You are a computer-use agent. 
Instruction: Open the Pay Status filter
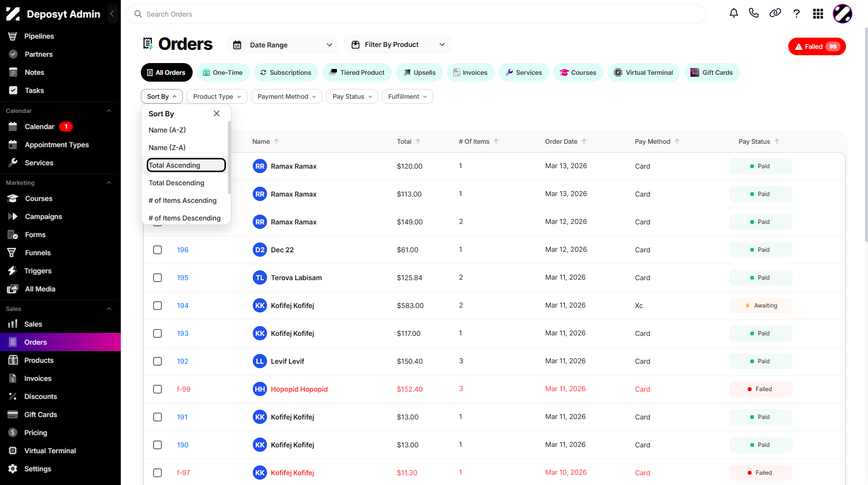(352, 96)
